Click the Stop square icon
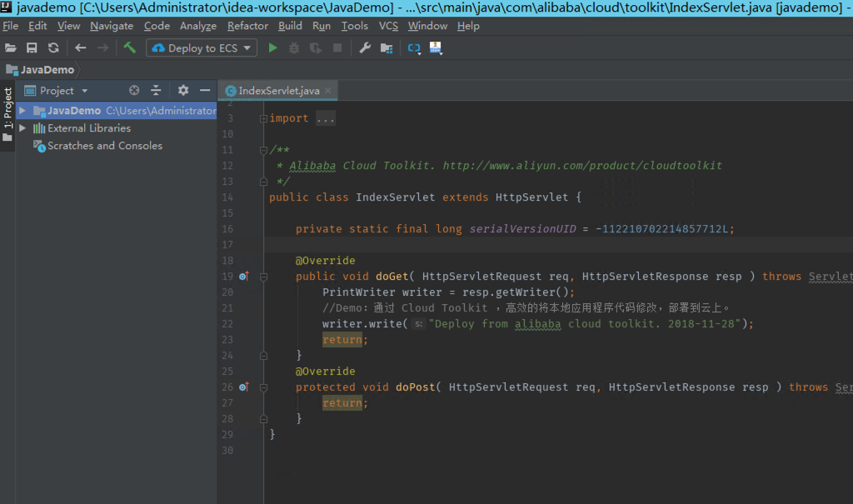Screen dimensions: 853x504 tap(337, 47)
